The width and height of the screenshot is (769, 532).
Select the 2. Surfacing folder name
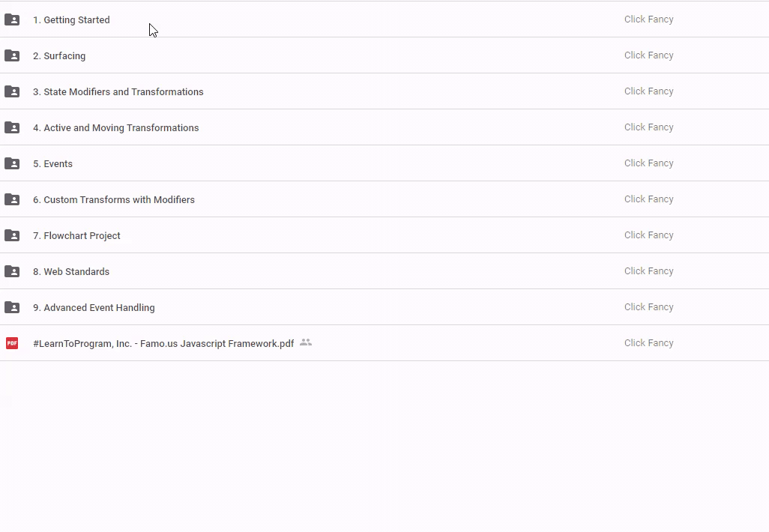(x=59, y=56)
